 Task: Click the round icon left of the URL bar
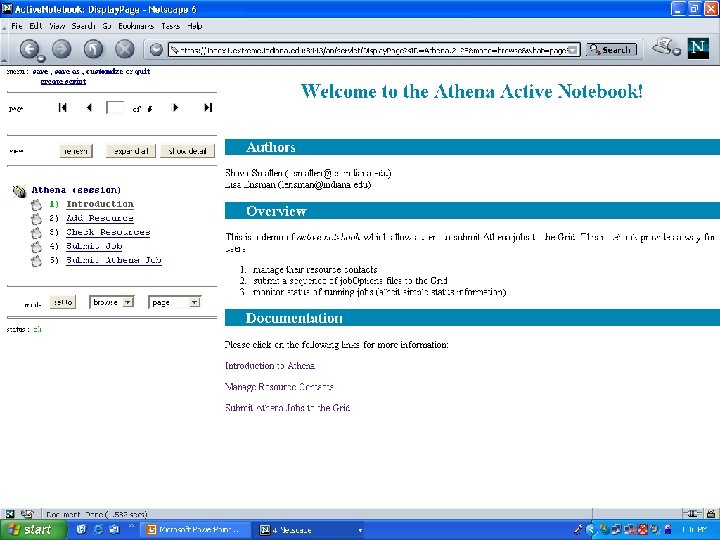pyautogui.click(x=156, y=49)
